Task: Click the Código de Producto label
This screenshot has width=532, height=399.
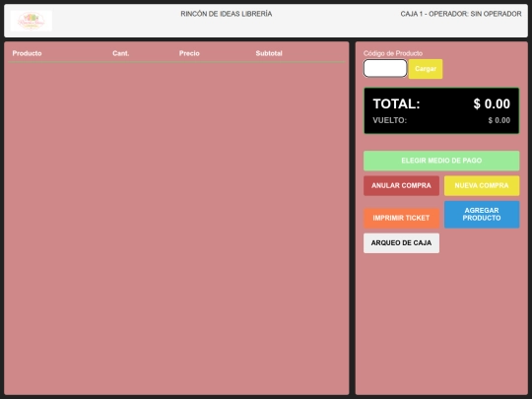Action: tap(393, 53)
